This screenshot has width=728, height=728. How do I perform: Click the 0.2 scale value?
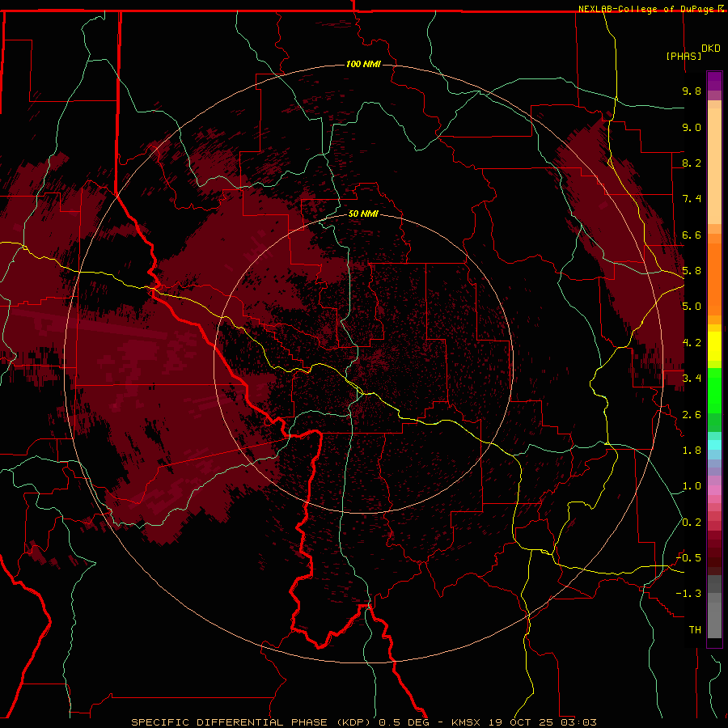tap(692, 523)
